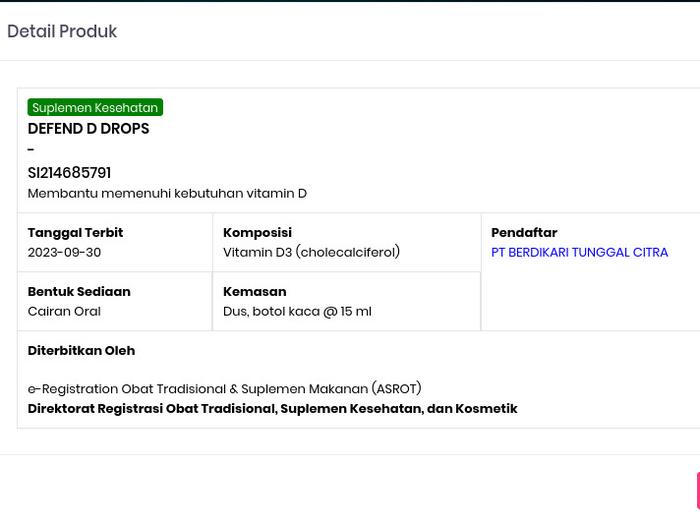Click the PT BERDIKARI TUNGGAL CITRA link
Viewport: 700px width, 525px height.
click(579, 252)
